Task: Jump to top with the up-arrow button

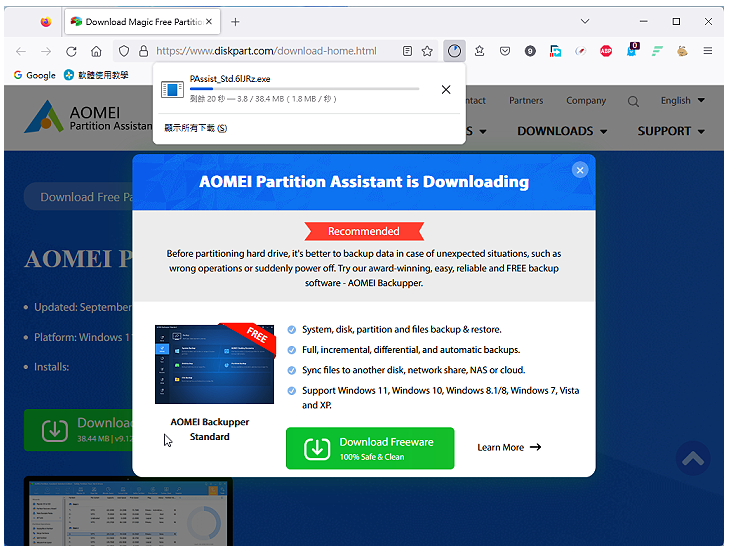Action: point(693,458)
